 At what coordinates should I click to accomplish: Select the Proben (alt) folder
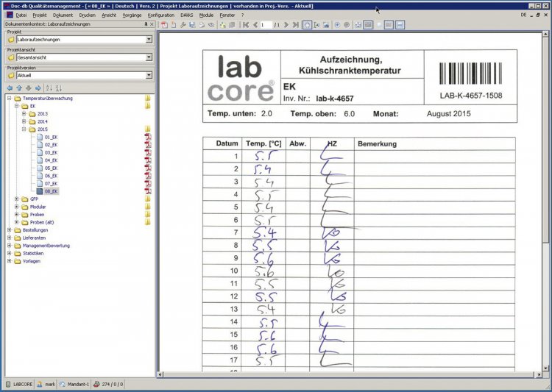point(42,222)
